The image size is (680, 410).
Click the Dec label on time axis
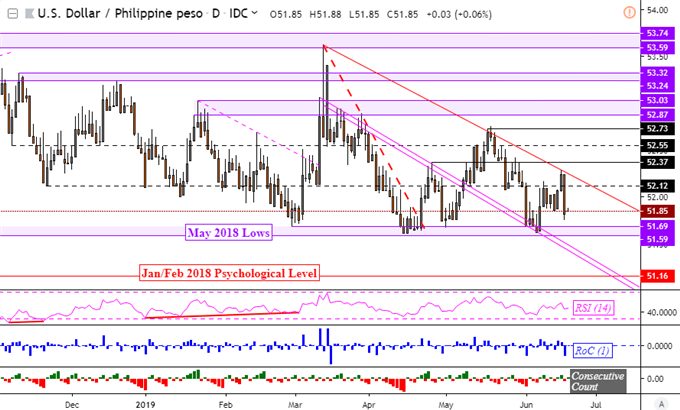72,405
